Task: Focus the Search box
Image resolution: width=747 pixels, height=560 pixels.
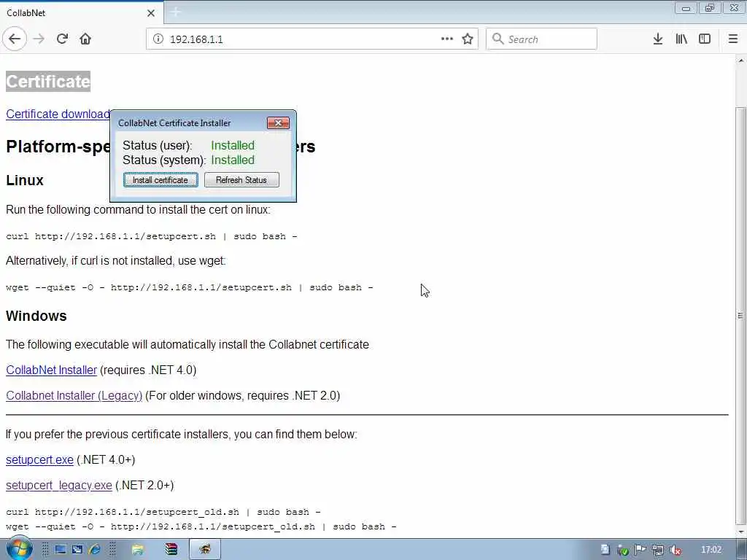Action: [541, 39]
